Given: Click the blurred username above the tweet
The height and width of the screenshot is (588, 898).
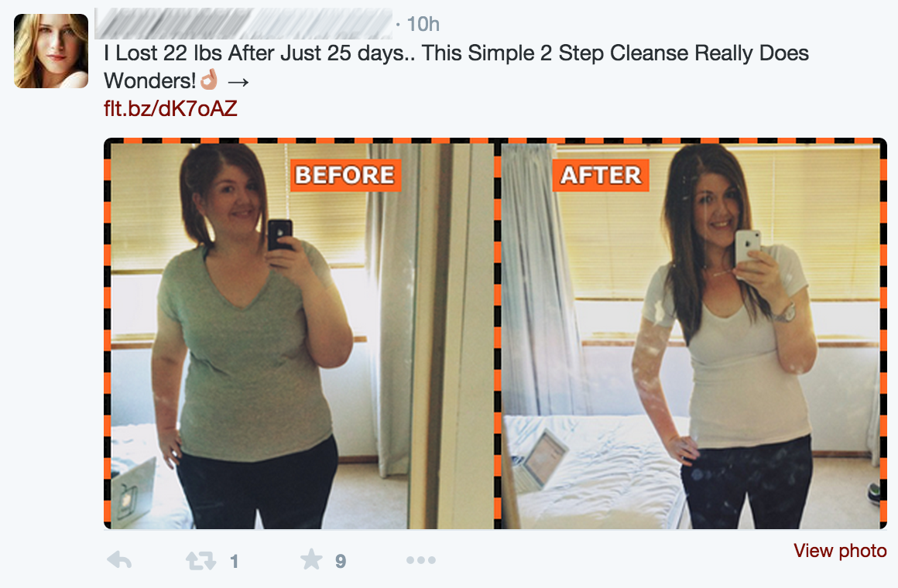Looking at the screenshot, I should [243, 23].
